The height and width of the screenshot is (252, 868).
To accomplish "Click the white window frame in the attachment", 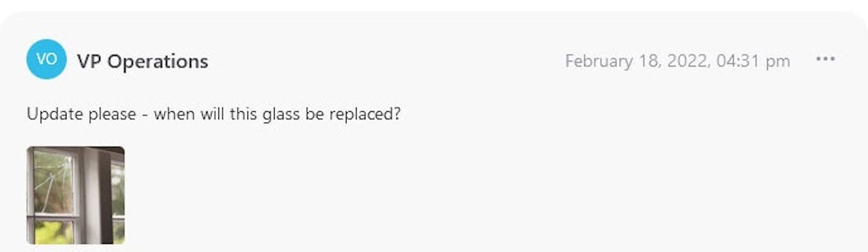I will (x=91, y=195).
